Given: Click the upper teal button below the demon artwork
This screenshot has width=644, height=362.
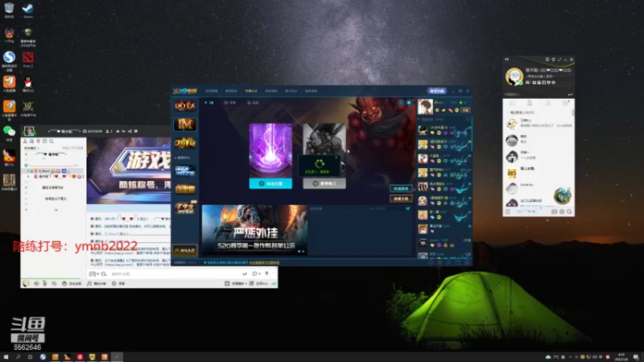Looking at the screenshot, I should 401,189.
